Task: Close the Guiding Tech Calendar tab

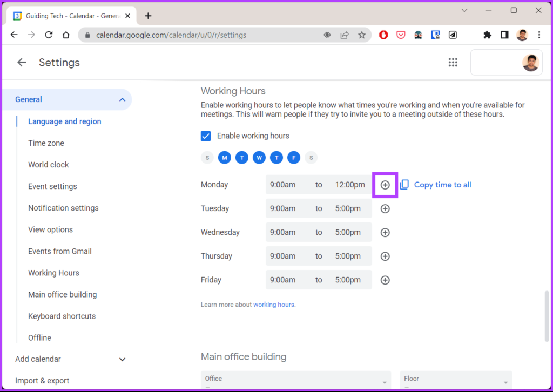Action: coord(127,16)
